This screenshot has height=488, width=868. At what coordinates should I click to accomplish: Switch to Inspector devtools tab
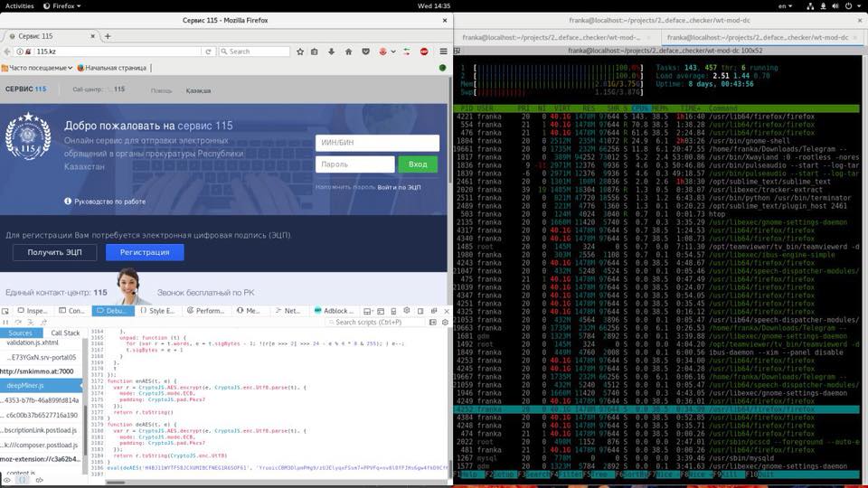click(33, 311)
